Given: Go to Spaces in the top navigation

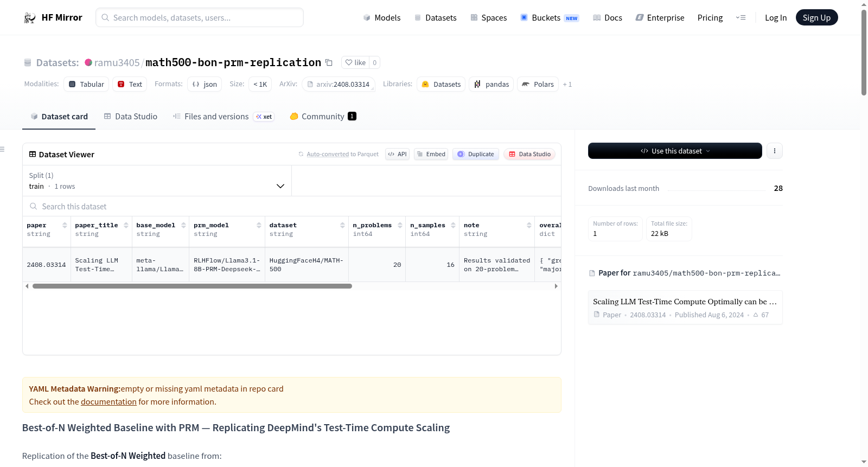Looking at the screenshot, I should 489,17.
